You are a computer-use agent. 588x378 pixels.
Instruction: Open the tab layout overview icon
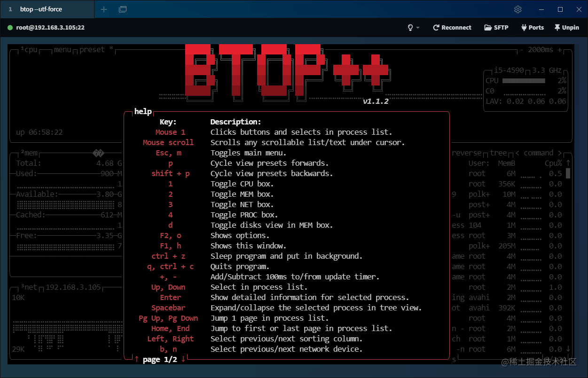[123, 9]
